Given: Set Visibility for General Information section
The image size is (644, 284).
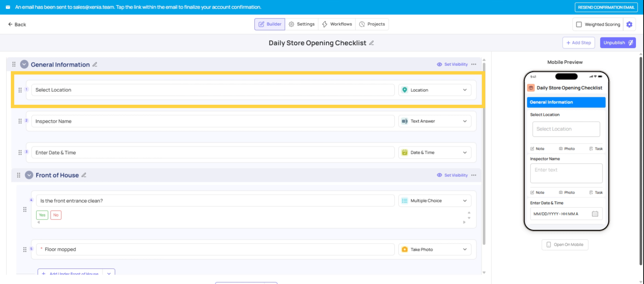Looking at the screenshot, I should pos(452,64).
